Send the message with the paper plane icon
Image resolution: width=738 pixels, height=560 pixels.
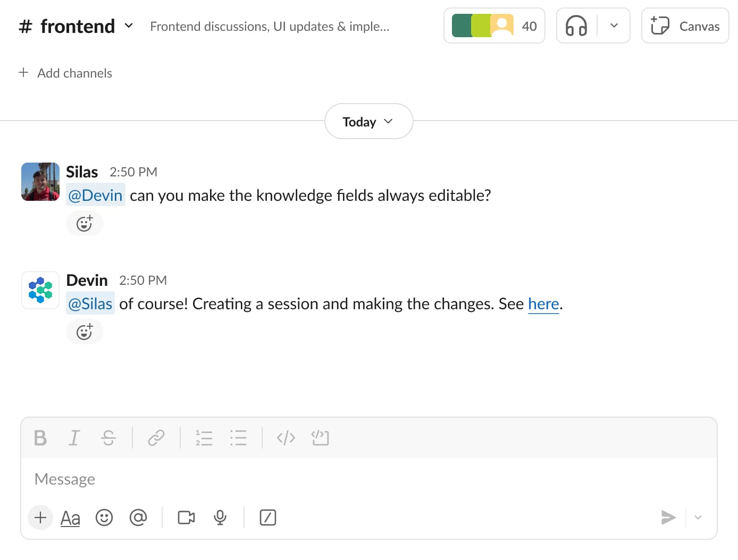click(668, 517)
